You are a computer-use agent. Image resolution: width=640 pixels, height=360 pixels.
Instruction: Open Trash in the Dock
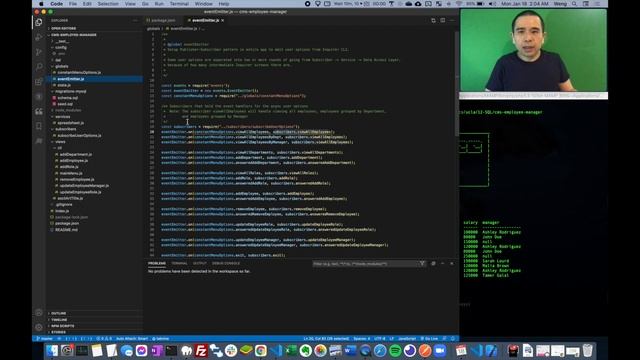tap(587, 351)
